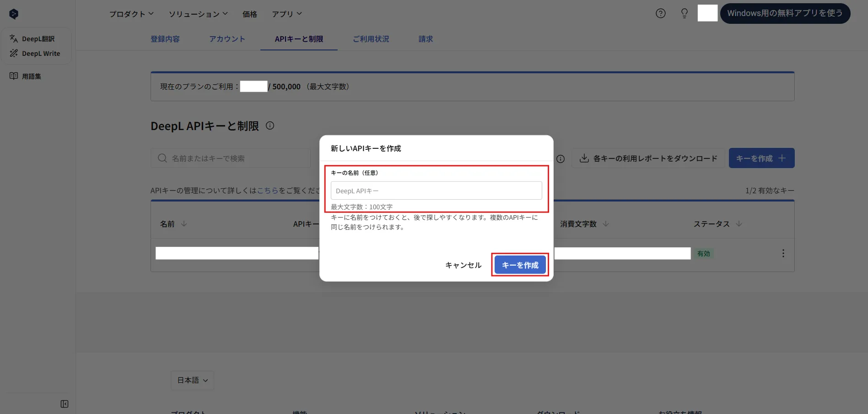Click the 1/2 有効なキー text
868x414 pixels.
tap(770, 191)
